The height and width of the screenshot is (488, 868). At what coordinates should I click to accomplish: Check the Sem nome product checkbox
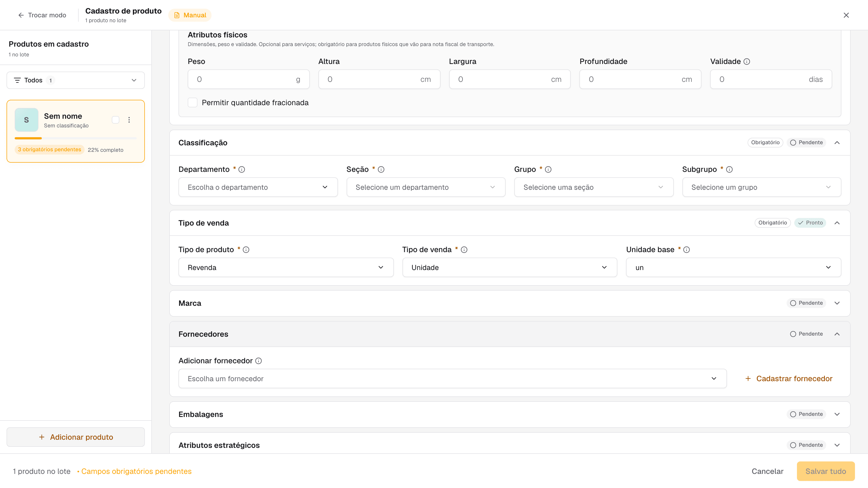click(116, 120)
